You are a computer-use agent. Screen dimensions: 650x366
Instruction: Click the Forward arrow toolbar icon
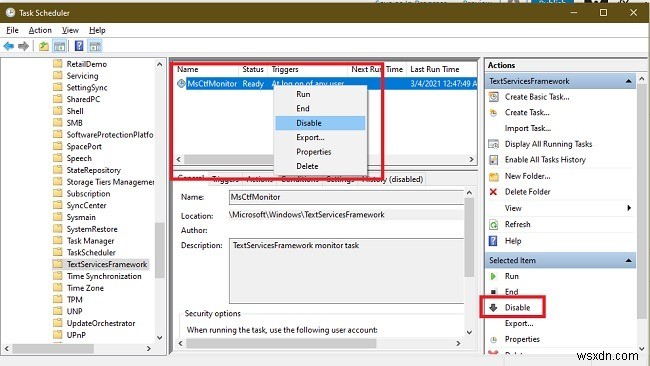[24, 46]
